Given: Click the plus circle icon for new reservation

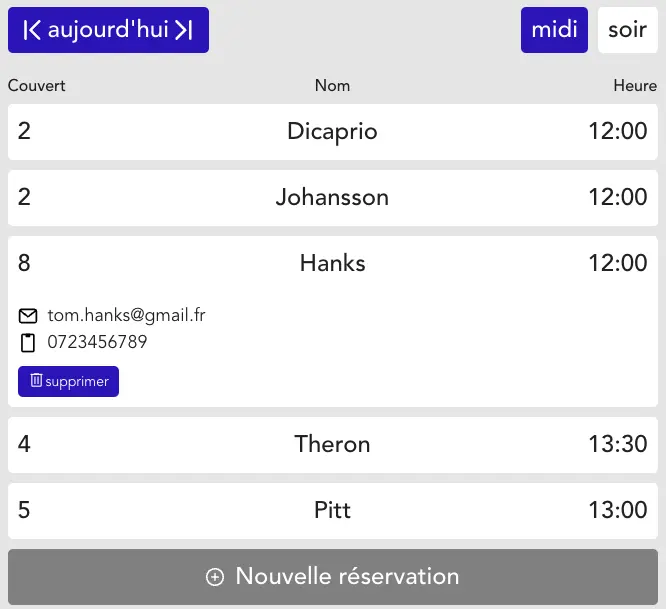Looking at the screenshot, I should coord(215,577).
